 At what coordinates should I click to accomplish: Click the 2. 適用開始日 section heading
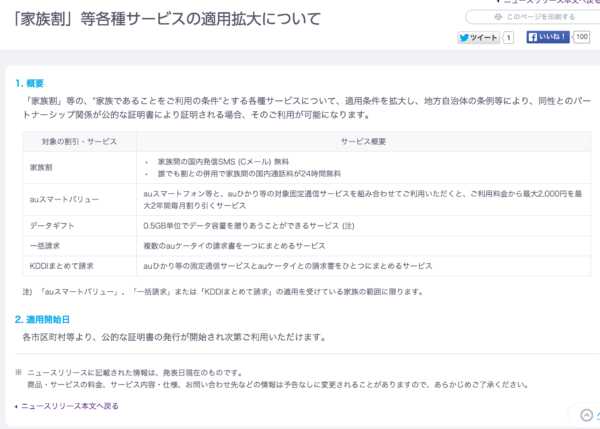coord(45,319)
